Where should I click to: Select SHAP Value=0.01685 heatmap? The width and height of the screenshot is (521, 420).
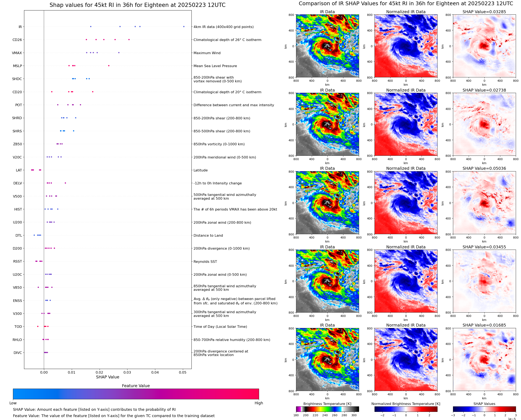click(x=484, y=360)
